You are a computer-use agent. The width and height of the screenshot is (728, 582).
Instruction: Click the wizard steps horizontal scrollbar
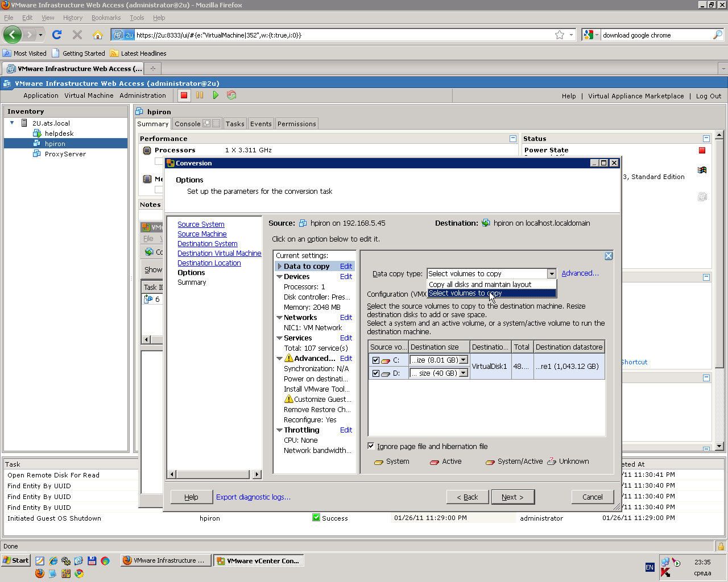(214, 474)
